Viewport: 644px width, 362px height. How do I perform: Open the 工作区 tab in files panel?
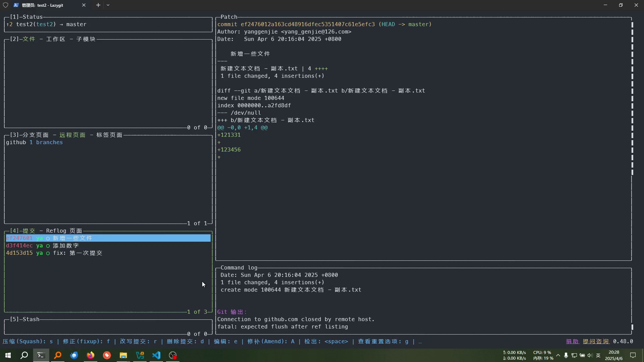point(55,39)
